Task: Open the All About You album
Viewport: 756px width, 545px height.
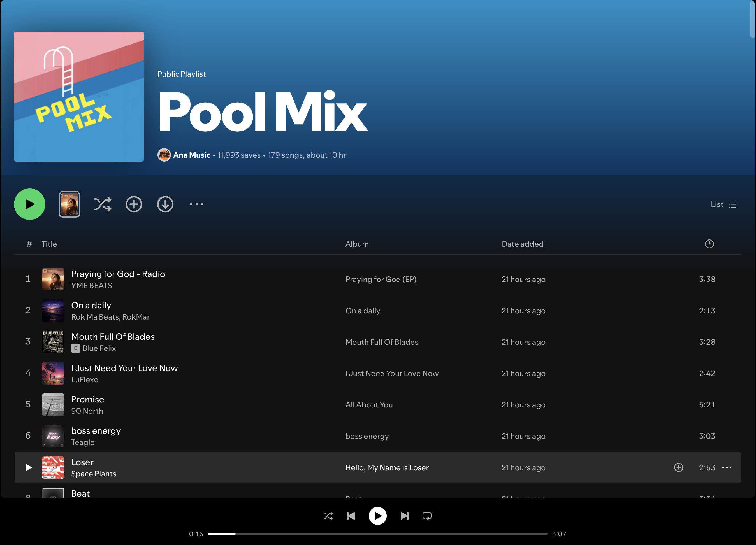Action: pyautogui.click(x=369, y=405)
